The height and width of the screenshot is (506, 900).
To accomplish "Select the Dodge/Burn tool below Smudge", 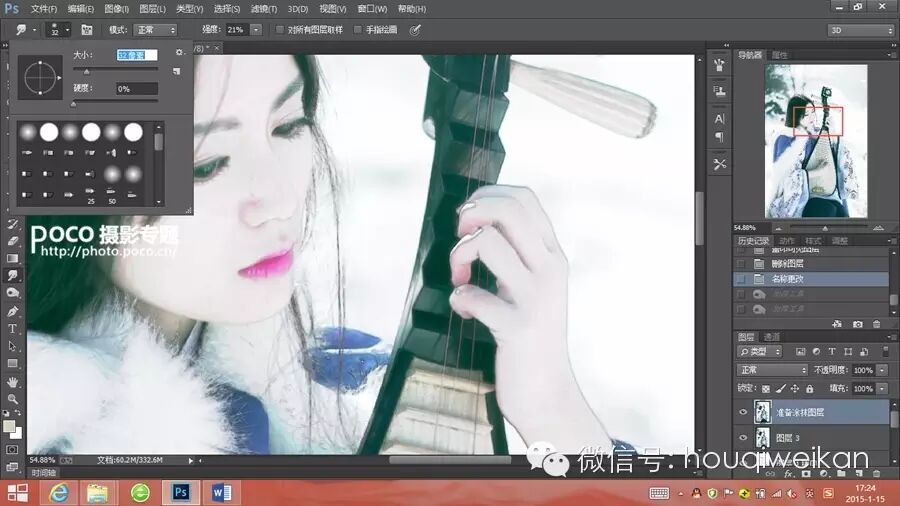I will coord(12,293).
